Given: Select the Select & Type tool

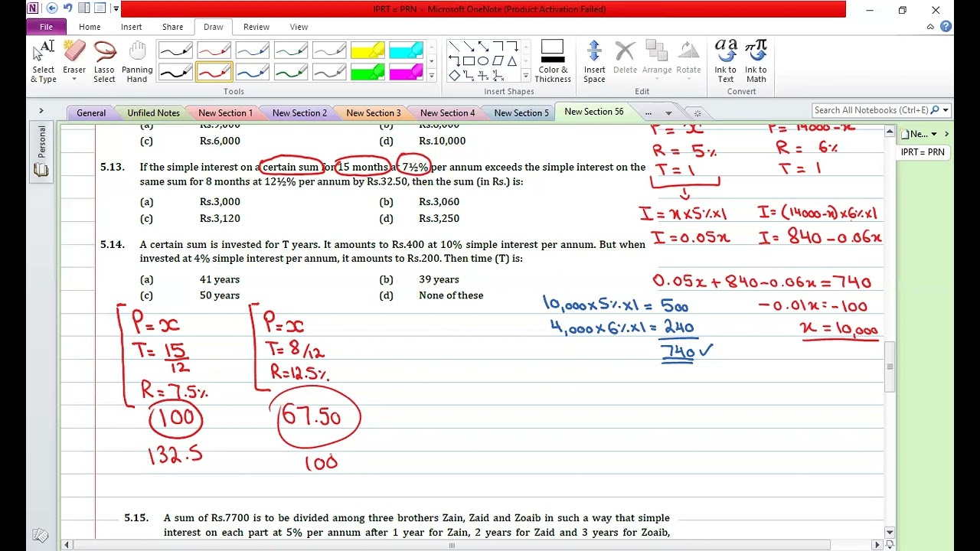Looking at the screenshot, I should [44, 61].
